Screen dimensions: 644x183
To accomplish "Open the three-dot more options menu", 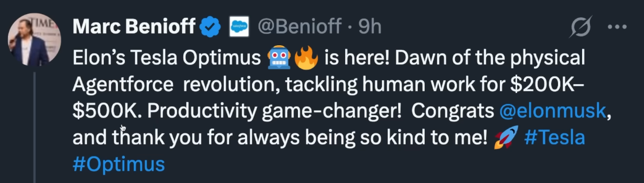I will (x=617, y=27).
